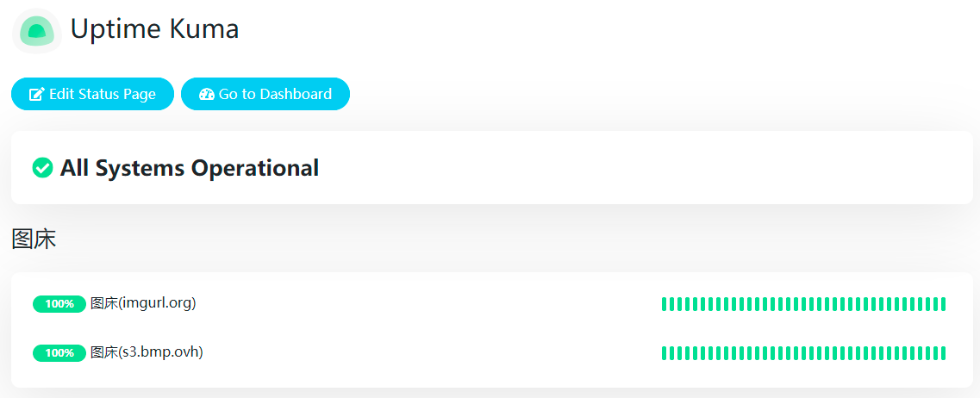This screenshot has height=398, width=980.
Task: Click the oldest heartbeat in the s3.bmp.ovh bar
Action: (x=665, y=353)
